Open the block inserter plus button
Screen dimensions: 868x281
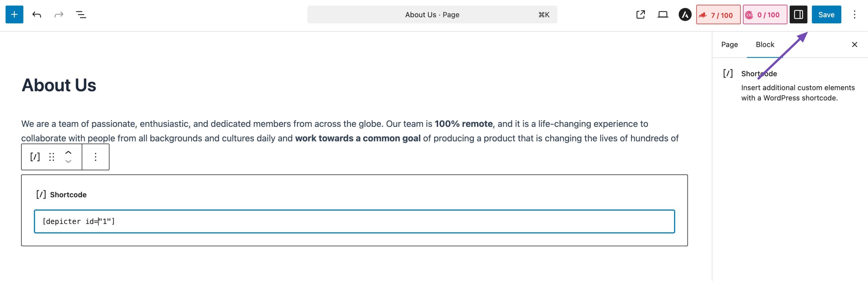[14, 15]
